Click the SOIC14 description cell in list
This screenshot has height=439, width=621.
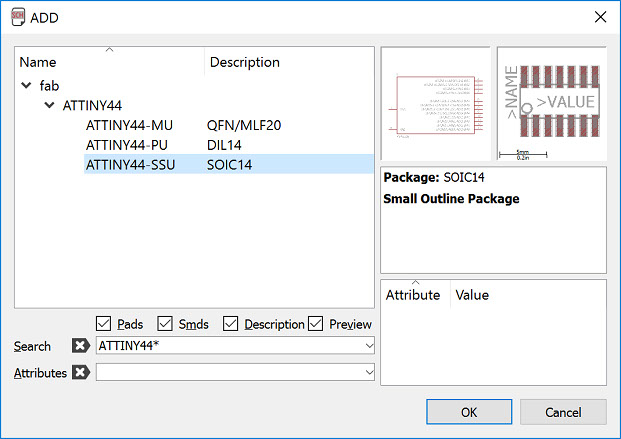point(229,165)
